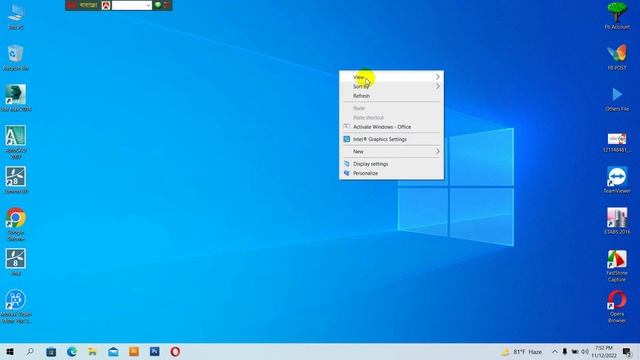Click the green round button in keyboard toolbar
The image size is (640, 360).
tap(158, 5)
